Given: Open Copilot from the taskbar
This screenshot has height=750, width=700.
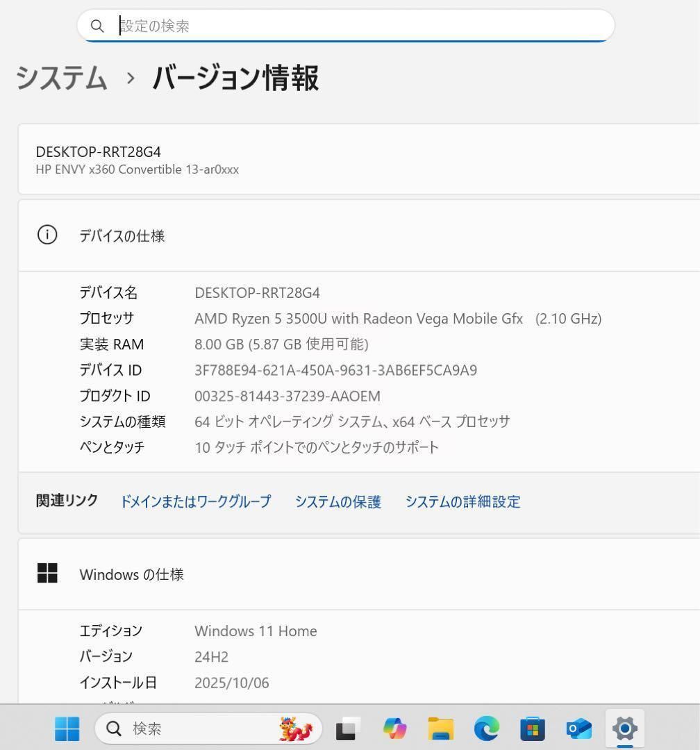Looking at the screenshot, I should [x=394, y=728].
